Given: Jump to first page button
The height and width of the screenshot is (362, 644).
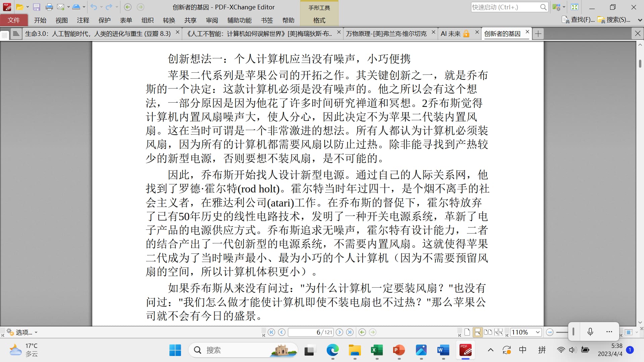Looking at the screenshot, I should [271, 332].
